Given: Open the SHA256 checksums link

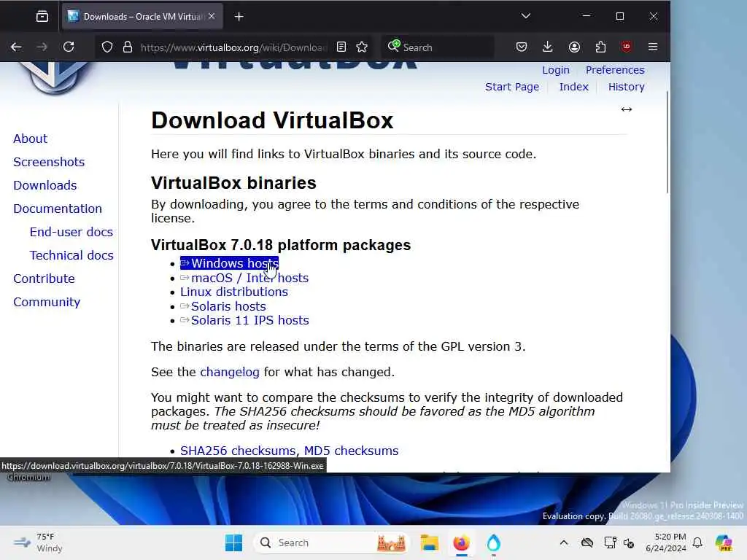Looking at the screenshot, I should tap(238, 451).
